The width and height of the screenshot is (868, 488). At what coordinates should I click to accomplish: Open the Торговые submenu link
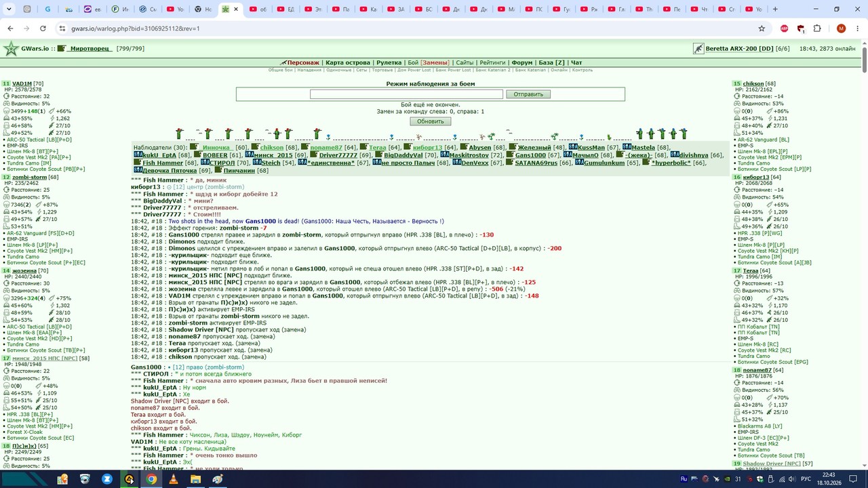(x=382, y=70)
